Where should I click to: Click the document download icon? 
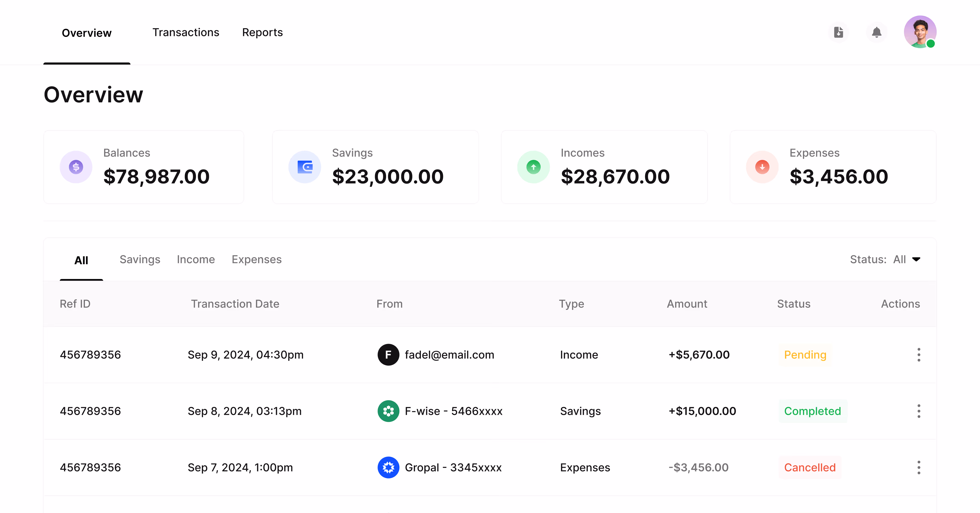point(839,32)
